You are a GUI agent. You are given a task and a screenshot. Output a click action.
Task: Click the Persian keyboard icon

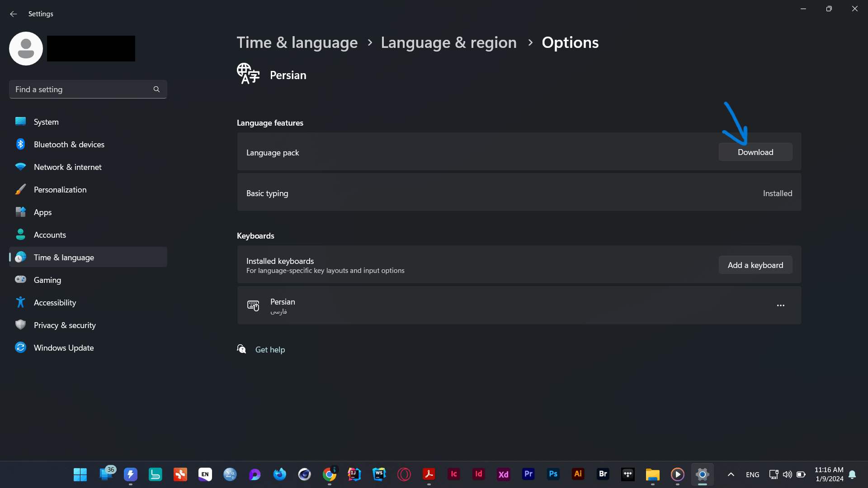tap(253, 305)
